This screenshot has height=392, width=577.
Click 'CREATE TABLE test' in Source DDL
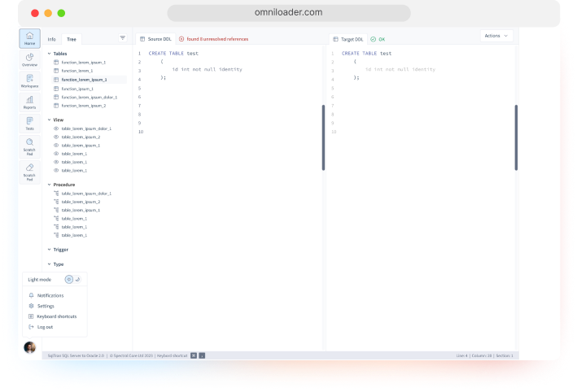[173, 54]
